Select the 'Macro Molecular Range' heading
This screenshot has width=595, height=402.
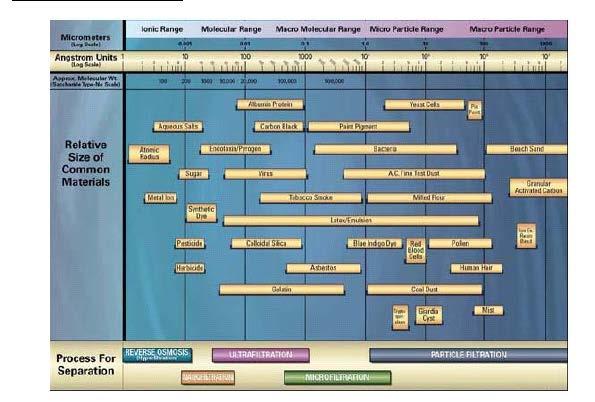tap(318, 29)
